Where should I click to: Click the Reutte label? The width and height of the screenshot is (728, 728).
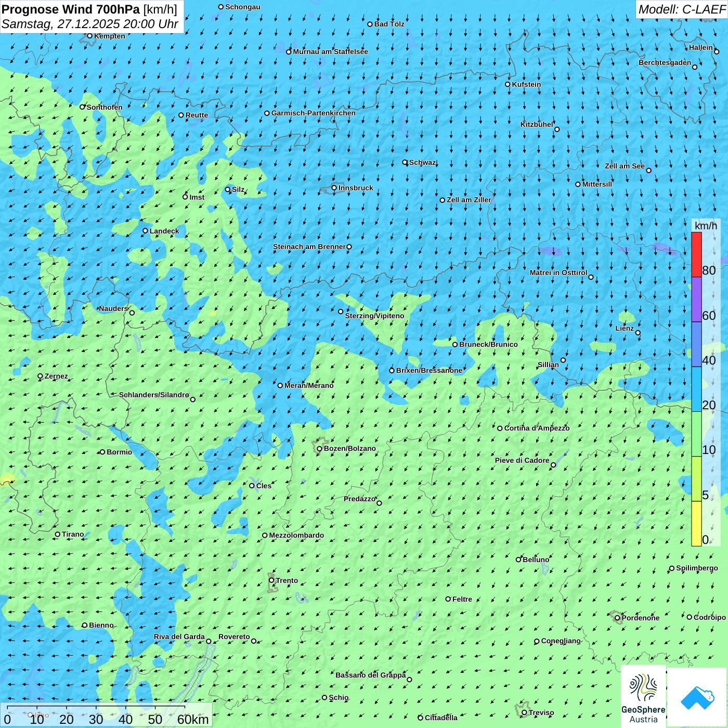[x=197, y=115]
